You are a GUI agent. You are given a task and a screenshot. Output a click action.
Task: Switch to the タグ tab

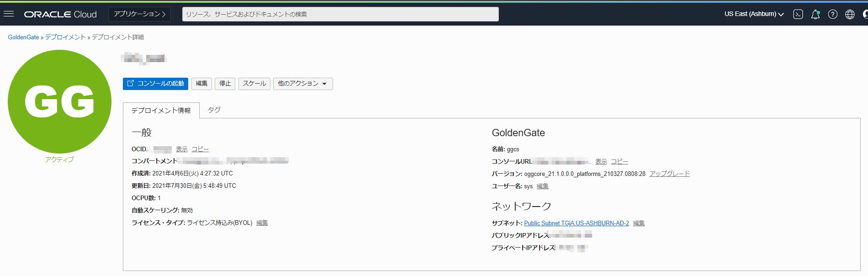pyautogui.click(x=214, y=110)
